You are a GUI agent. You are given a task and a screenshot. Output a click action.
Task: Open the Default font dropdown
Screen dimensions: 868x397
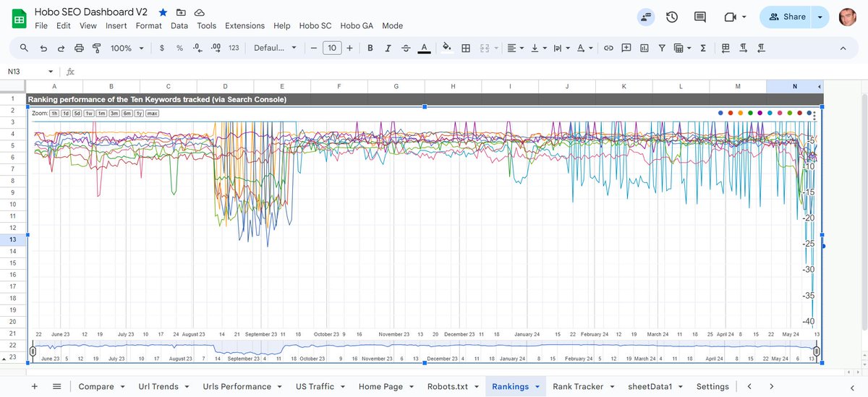pos(275,48)
